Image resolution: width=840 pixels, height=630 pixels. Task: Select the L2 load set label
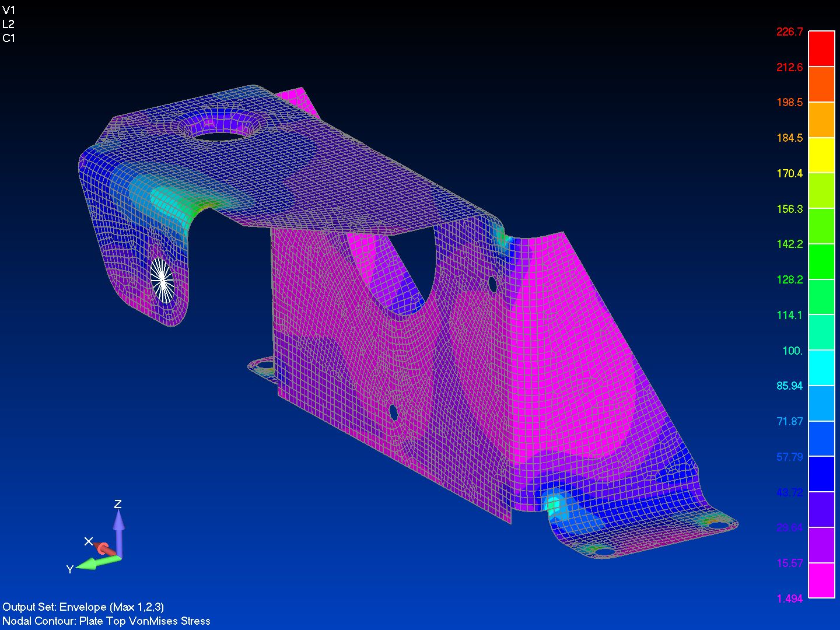point(9,24)
